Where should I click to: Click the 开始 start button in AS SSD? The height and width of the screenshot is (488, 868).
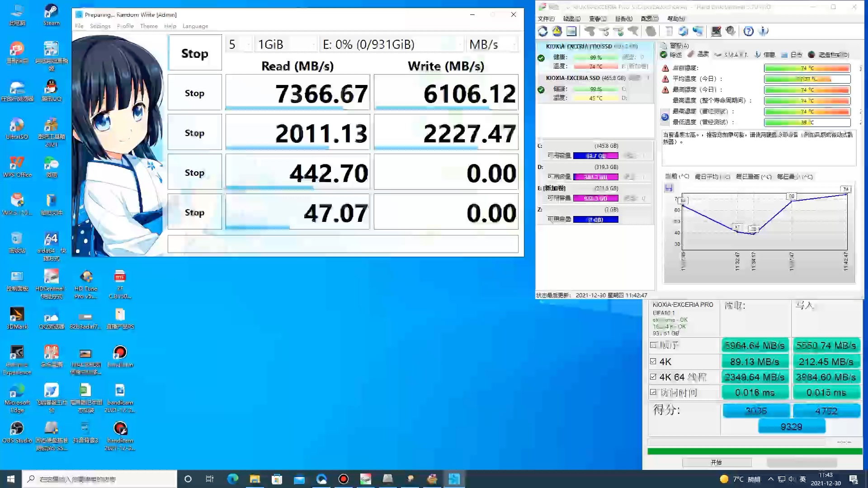717,462
